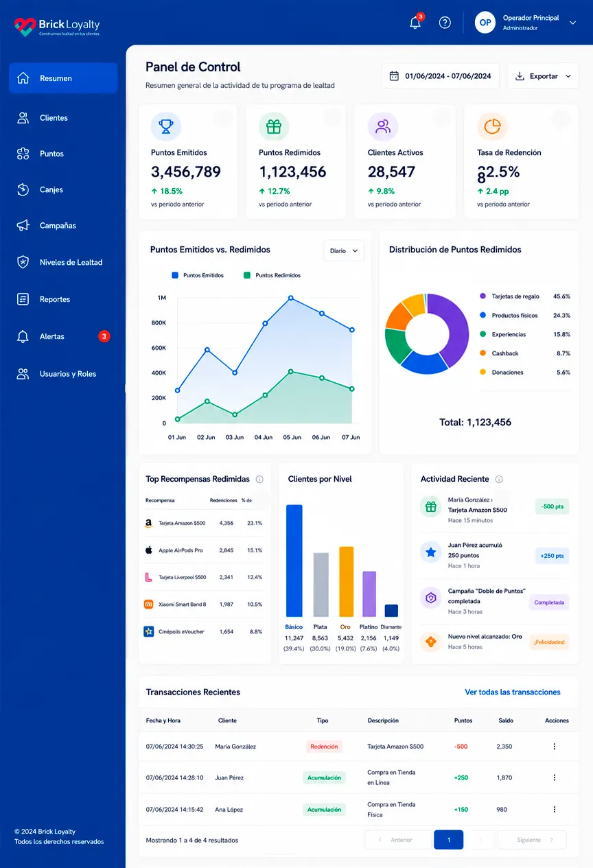Click the info icon beside Actividad Reciente
The image size is (593, 868).
499,480
